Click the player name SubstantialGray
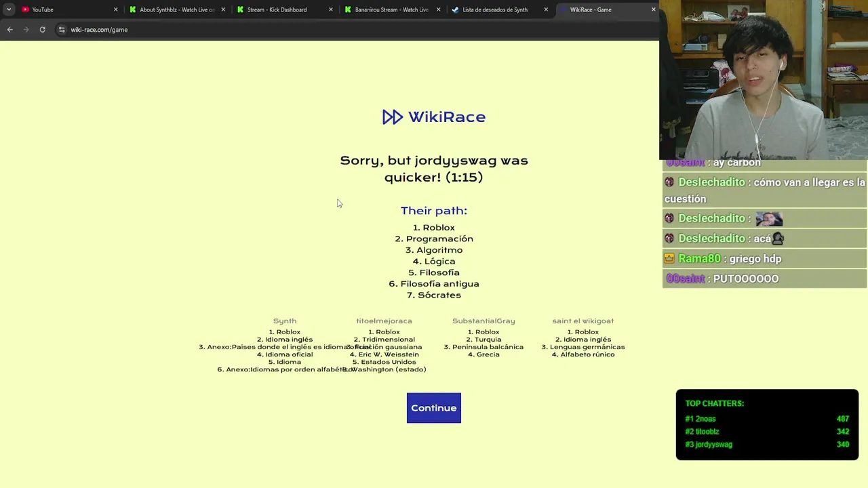 click(x=484, y=321)
